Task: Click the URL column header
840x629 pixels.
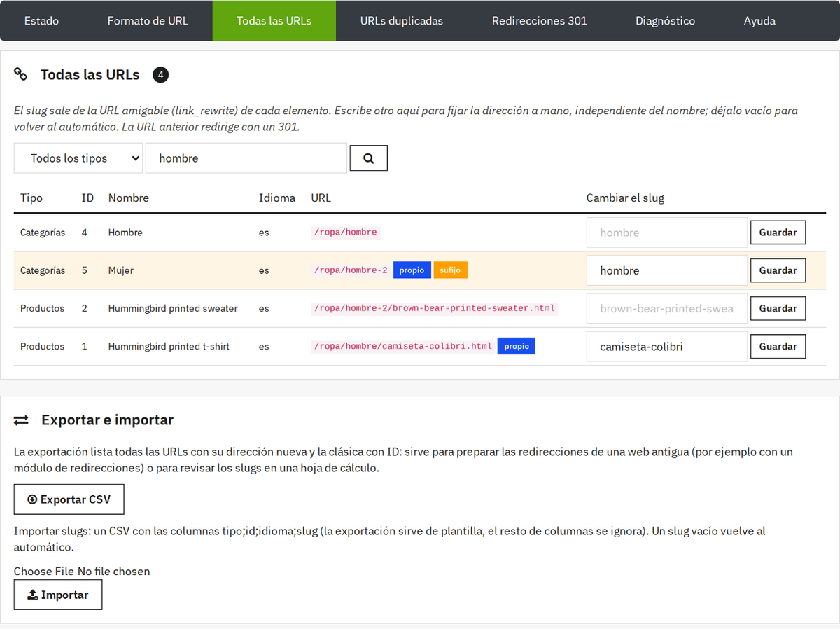Action: (321, 198)
